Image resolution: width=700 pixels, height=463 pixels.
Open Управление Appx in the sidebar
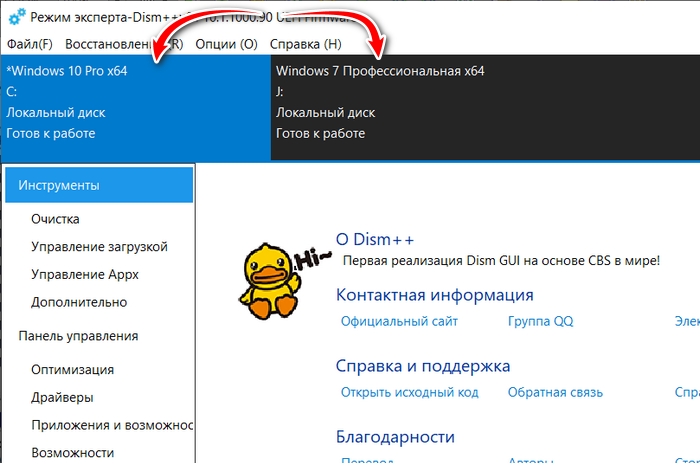[85, 275]
